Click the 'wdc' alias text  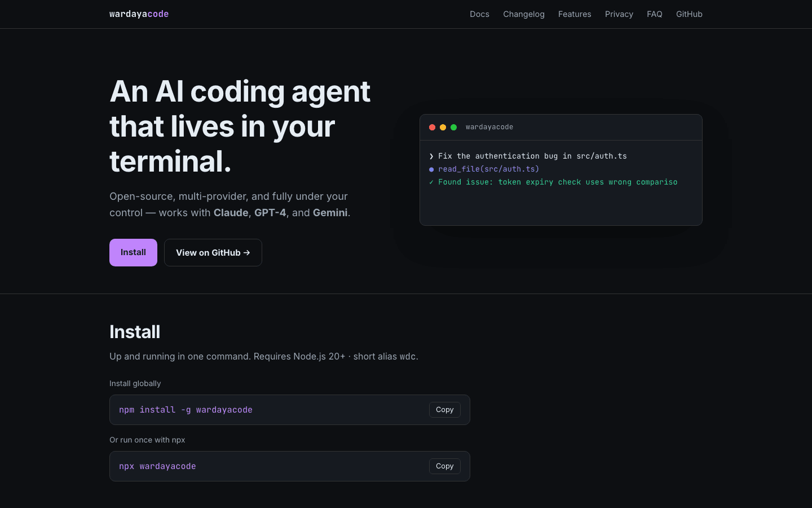tap(408, 357)
